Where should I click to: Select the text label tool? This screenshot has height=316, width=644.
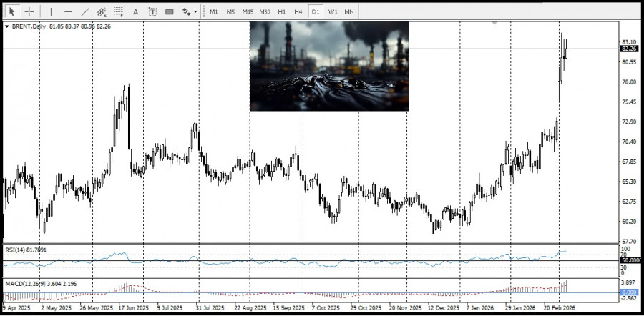(152, 11)
